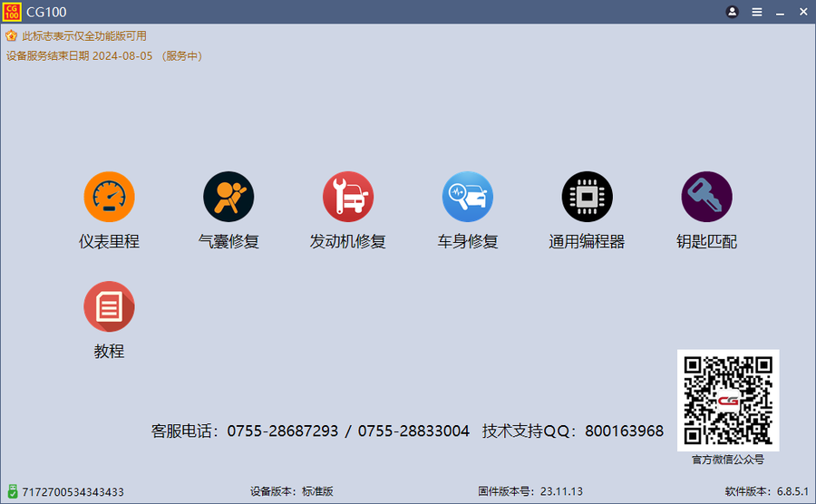Click the user account icon in title bar
816x504 pixels.
pos(733,12)
